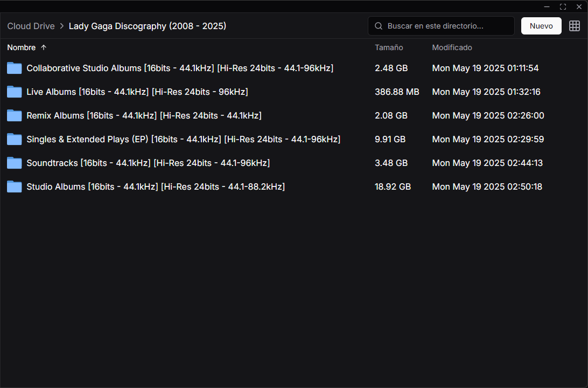588x388 pixels.
Task: Select the 386.88 MB size value
Action: coord(397,92)
